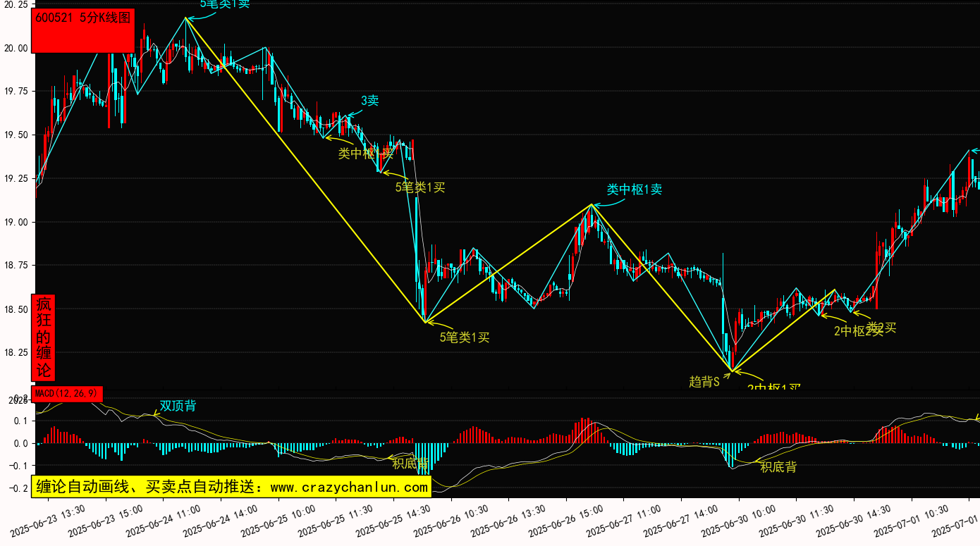Click the 2025-06-25 10:00 time axis label
The width and height of the screenshot is (980, 546).
click(278, 520)
